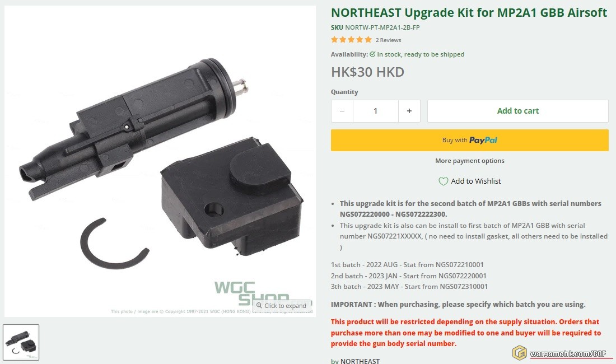Open the 2 Reviews link
This screenshot has height=364, width=616.
click(388, 40)
